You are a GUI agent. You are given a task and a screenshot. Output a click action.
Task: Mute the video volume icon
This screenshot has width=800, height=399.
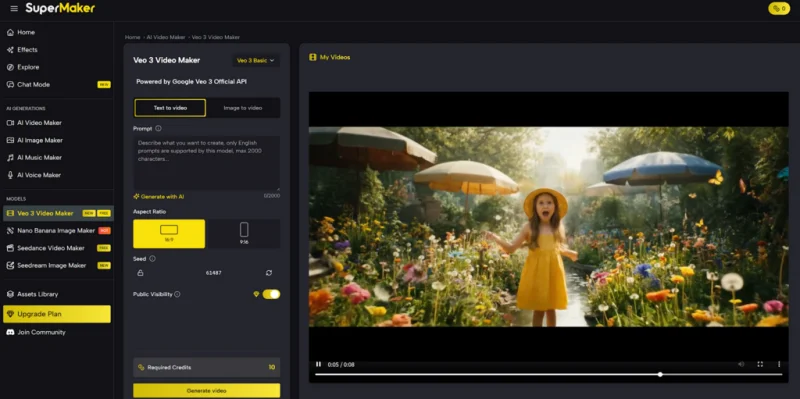click(741, 364)
